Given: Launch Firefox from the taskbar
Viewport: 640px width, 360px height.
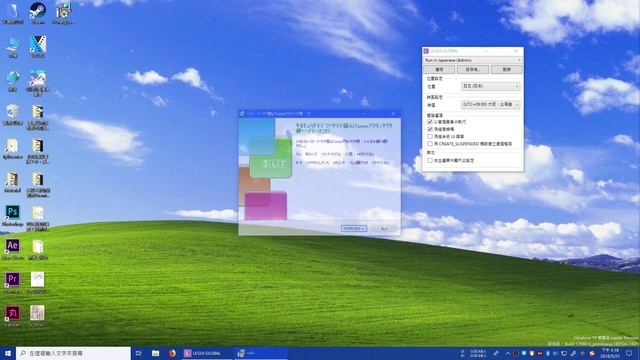Looking at the screenshot, I should (172, 353).
